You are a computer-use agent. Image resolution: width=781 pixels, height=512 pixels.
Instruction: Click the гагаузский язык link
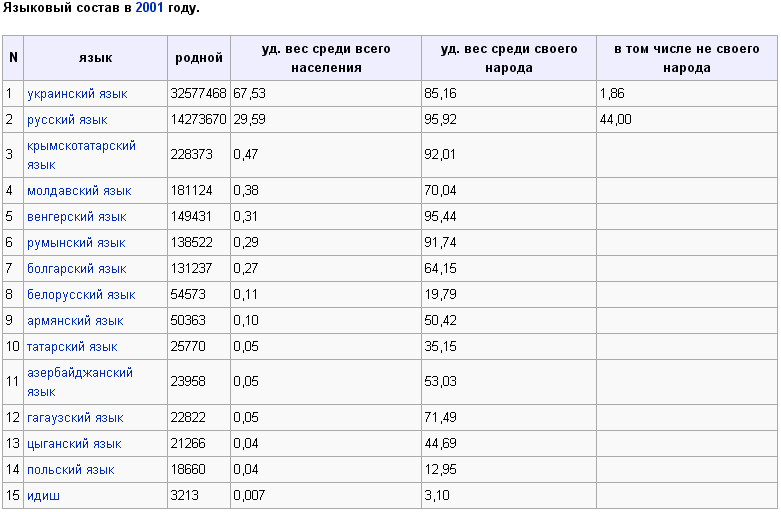click(x=75, y=418)
